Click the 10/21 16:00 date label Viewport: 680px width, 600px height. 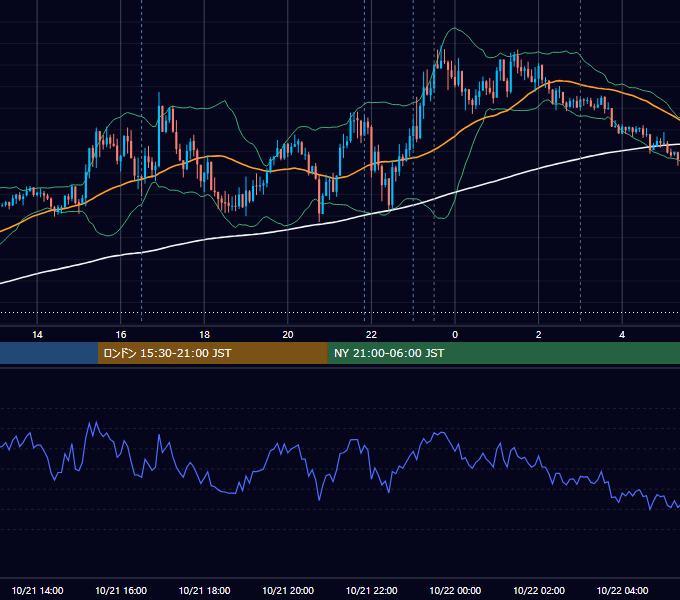click(x=121, y=590)
